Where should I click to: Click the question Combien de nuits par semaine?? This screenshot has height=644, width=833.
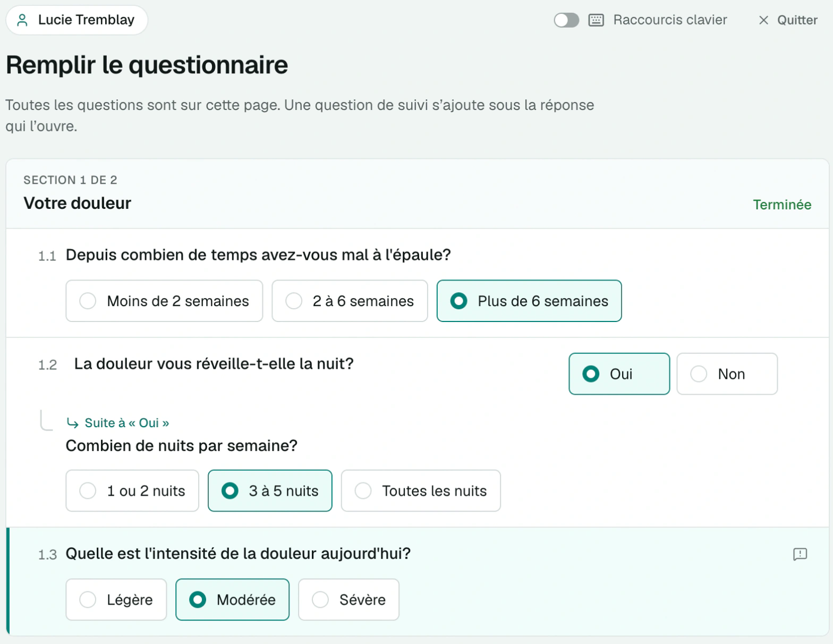pos(182,446)
